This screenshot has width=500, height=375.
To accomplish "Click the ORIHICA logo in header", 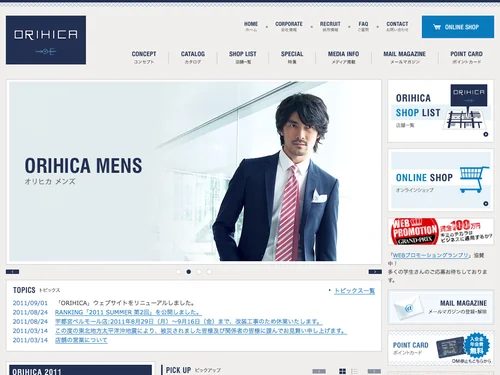I will point(46,40).
